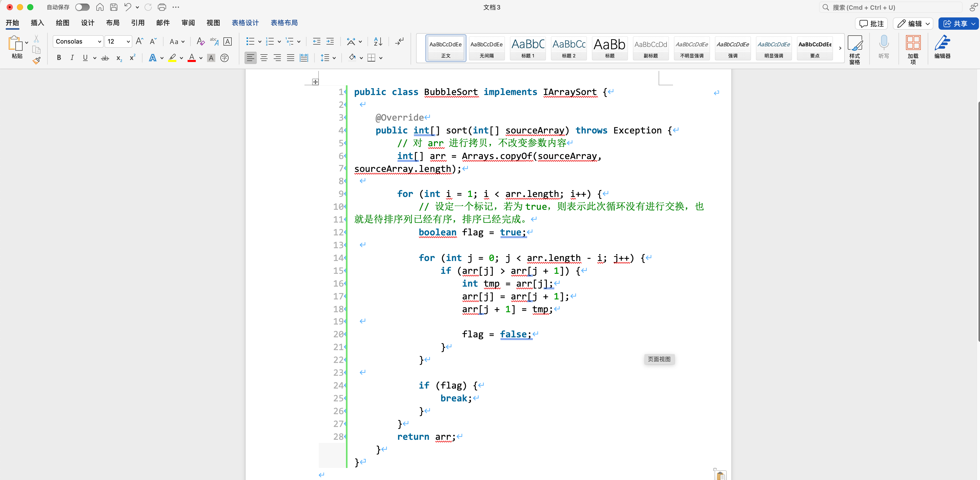Apply the 副标题 style

point(650,48)
